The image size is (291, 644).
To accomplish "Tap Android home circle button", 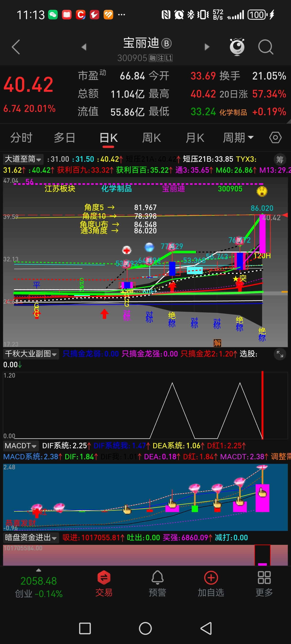I will coord(145,628).
